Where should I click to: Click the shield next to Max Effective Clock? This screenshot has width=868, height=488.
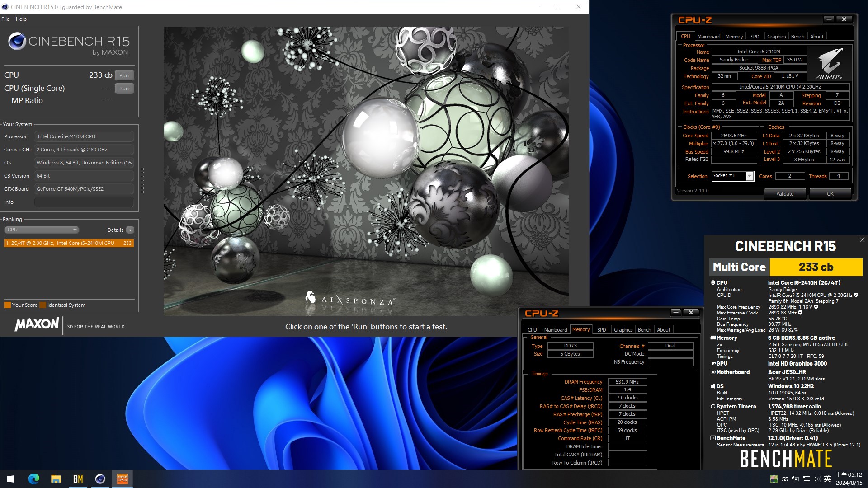click(x=800, y=312)
